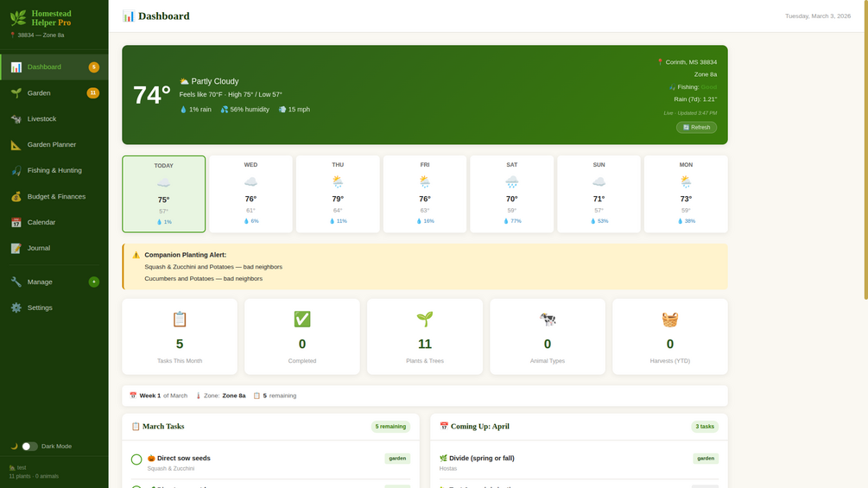Click the Settings gear icon
This screenshot has width=868, height=488.
(x=16, y=307)
